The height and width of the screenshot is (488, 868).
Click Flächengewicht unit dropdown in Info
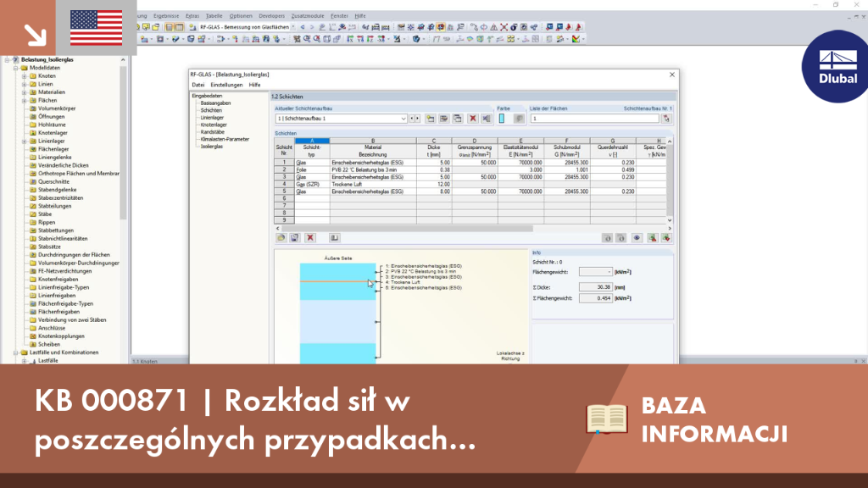click(x=596, y=272)
